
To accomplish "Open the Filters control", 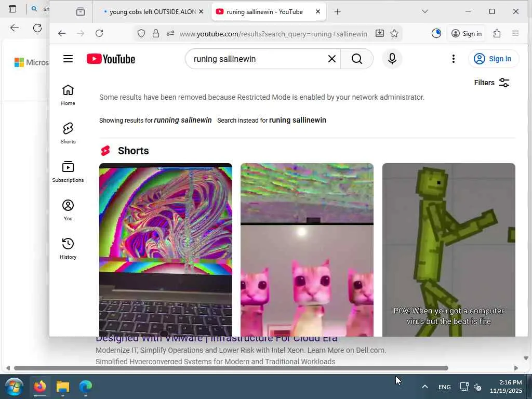I will 491,83.
